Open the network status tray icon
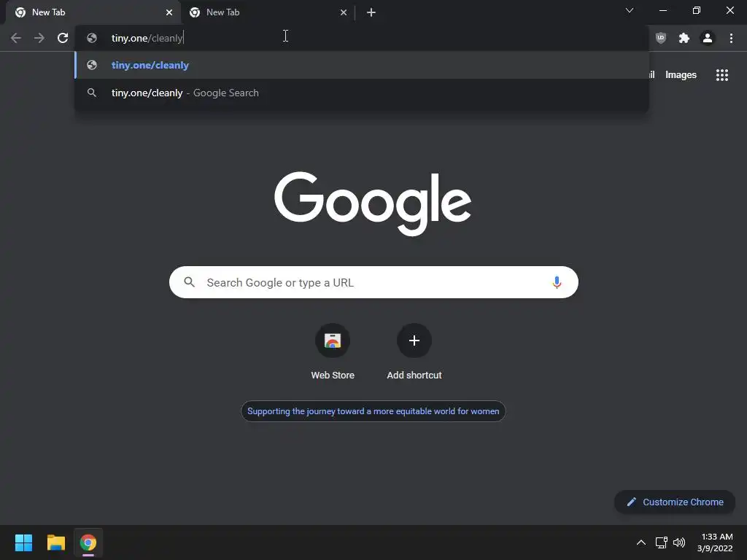 point(661,542)
